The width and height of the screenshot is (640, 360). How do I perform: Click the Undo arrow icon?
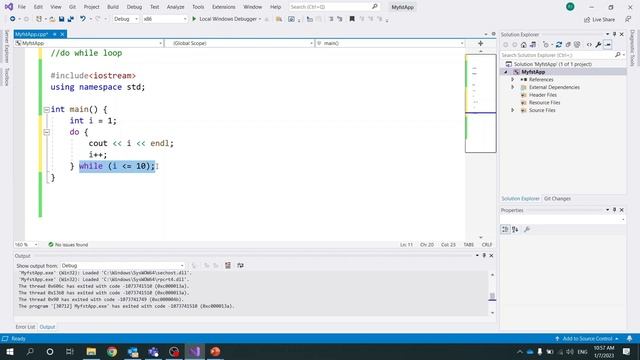coord(83,19)
